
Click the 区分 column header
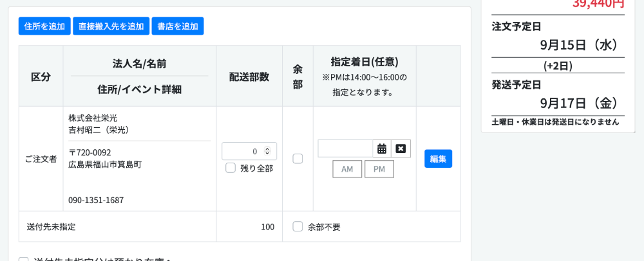41,76
